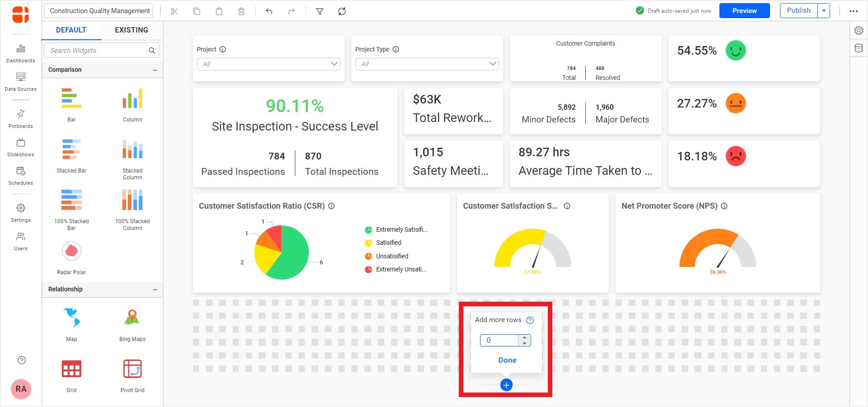Open Schedules from the sidebar

point(20,175)
